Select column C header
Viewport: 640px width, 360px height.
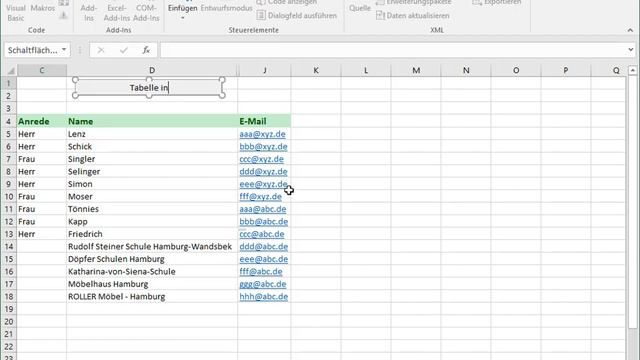42,71
